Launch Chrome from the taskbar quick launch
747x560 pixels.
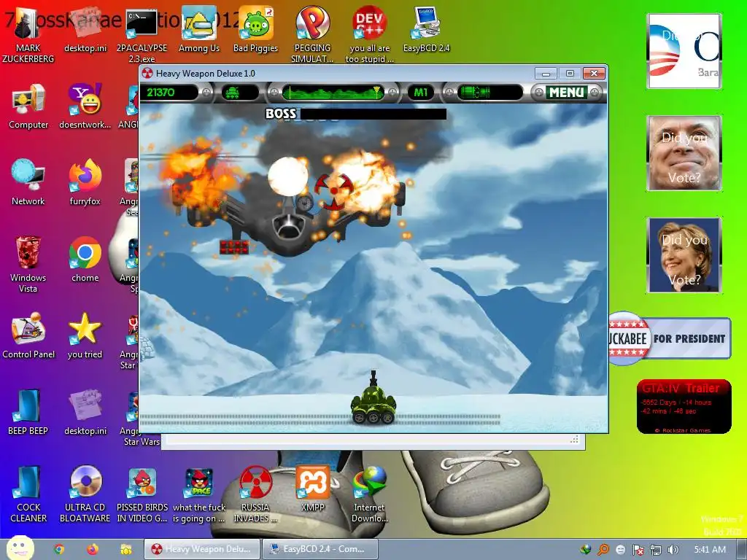click(58, 549)
